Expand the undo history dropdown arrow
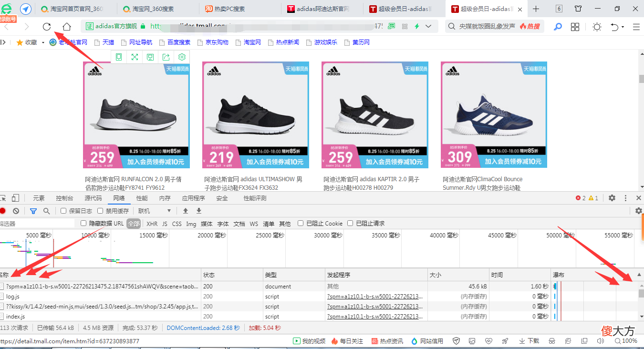The height and width of the screenshot is (349, 644). click(x=623, y=27)
